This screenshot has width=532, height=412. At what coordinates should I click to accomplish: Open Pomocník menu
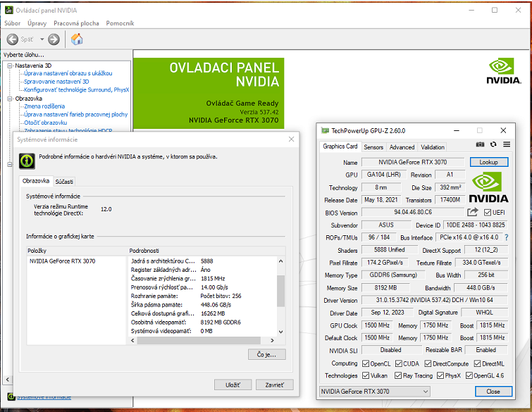click(120, 23)
